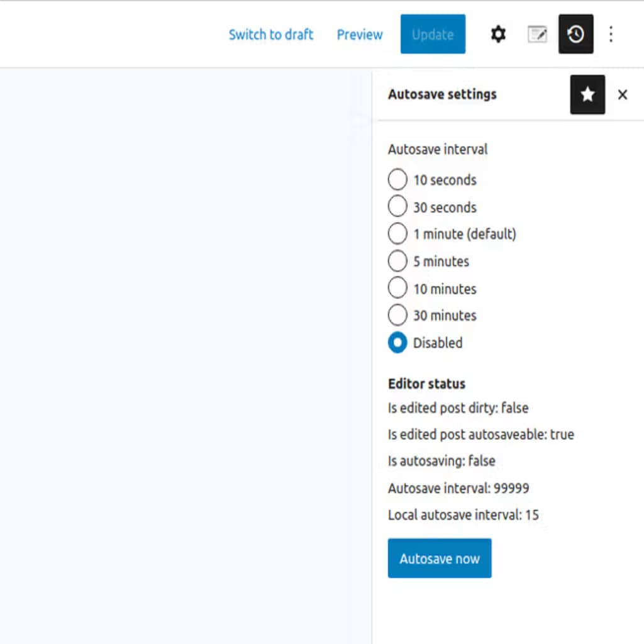Close the Autosave settings panel

tap(622, 95)
